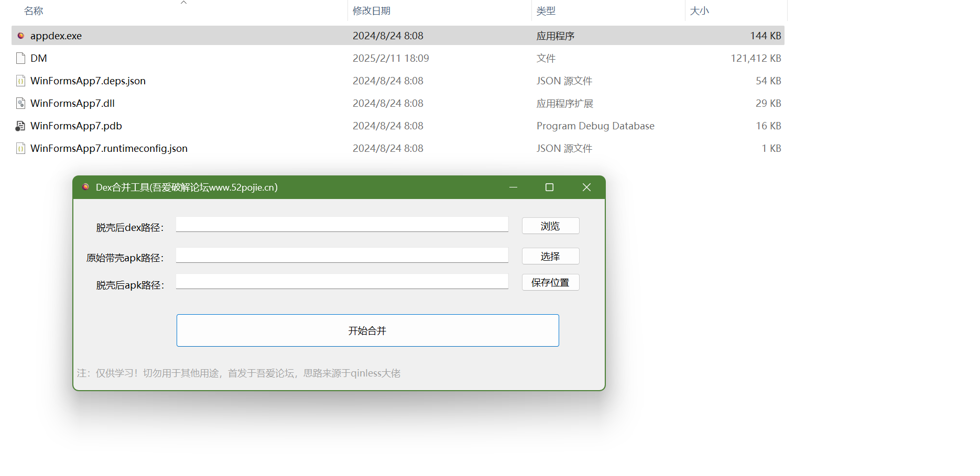Maximize the Dex合并工具 window
The width and height of the screenshot is (980, 476).
coord(549,187)
